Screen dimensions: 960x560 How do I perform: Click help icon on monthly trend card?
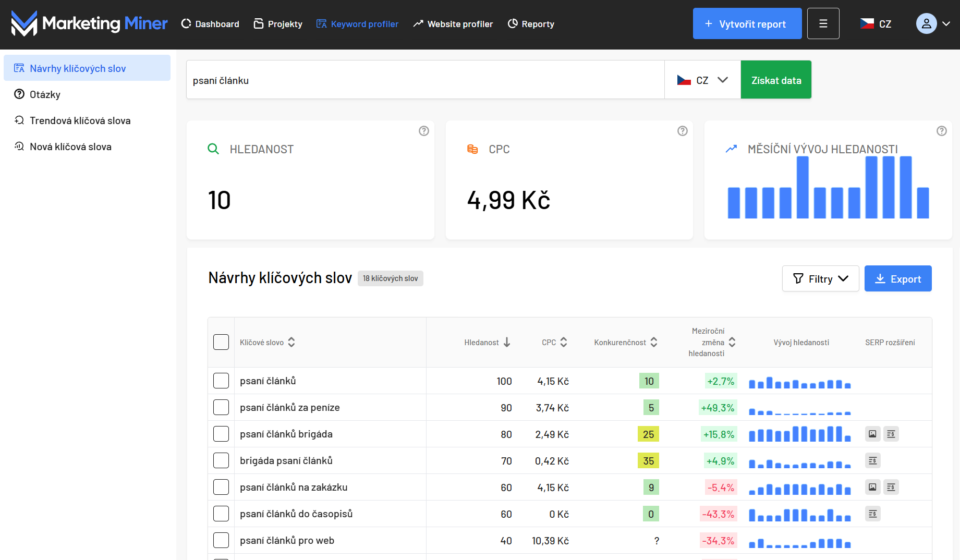point(941,131)
